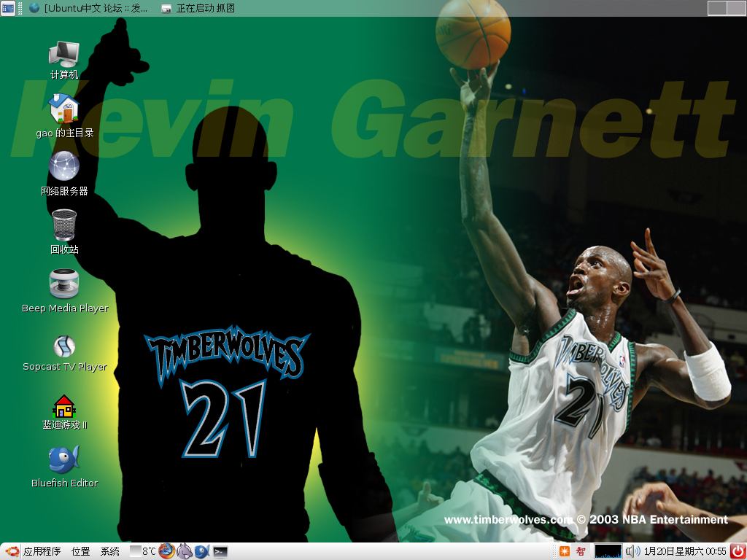
Task: Click the 智 input method tray icon
Action: 580,551
